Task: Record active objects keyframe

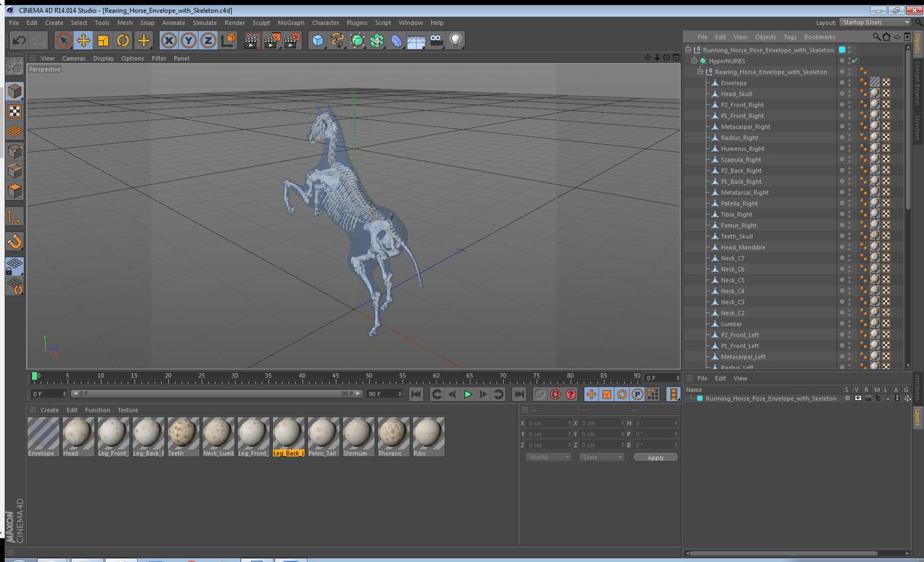Action: point(540,394)
